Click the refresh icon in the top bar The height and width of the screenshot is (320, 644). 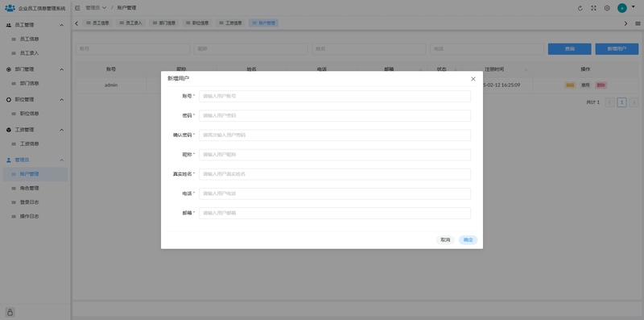[x=580, y=8]
